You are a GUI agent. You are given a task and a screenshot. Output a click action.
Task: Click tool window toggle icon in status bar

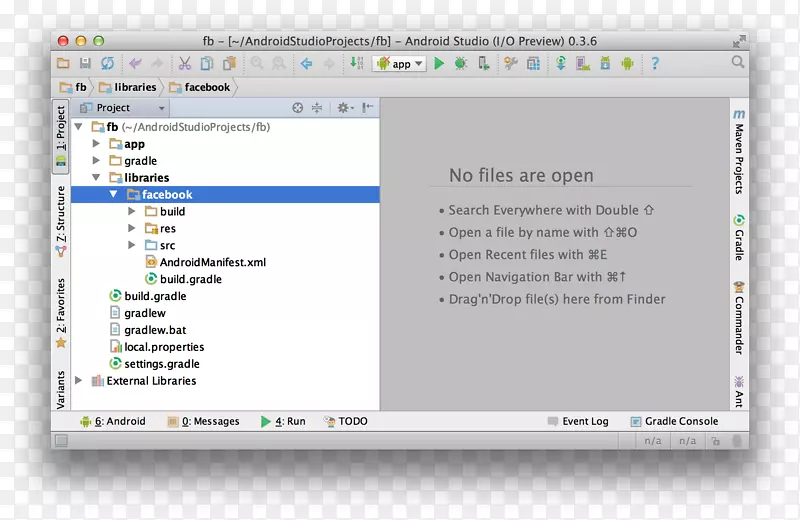coord(61,440)
